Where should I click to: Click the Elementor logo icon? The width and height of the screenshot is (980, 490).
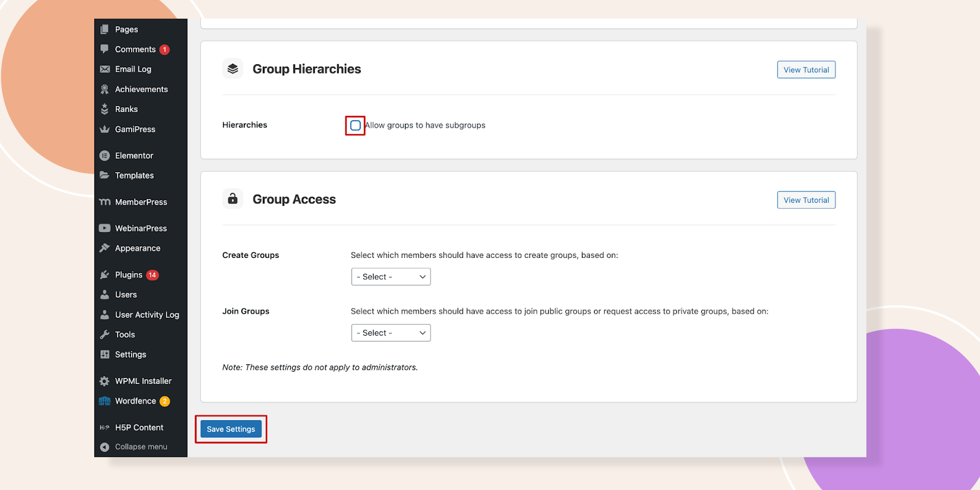(105, 156)
